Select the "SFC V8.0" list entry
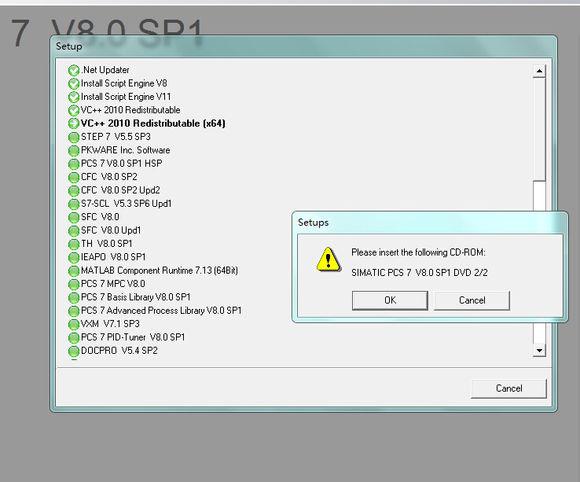This screenshot has width=580, height=482. pyautogui.click(x=100, y=217)
